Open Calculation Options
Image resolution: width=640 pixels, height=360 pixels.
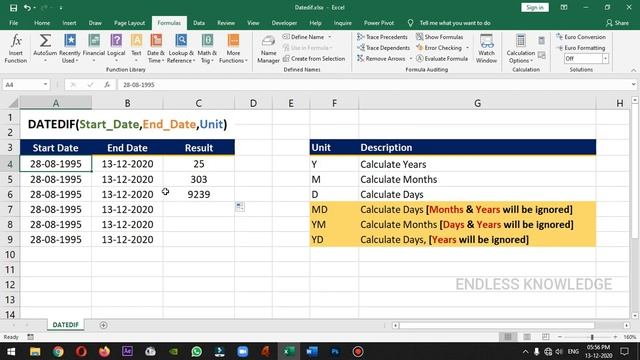(520, 49)
